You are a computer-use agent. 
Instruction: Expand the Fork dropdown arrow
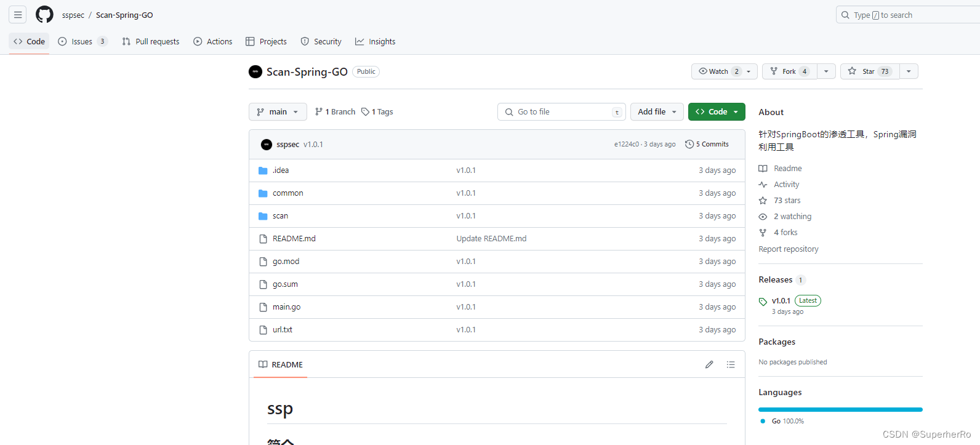point(826,71)
